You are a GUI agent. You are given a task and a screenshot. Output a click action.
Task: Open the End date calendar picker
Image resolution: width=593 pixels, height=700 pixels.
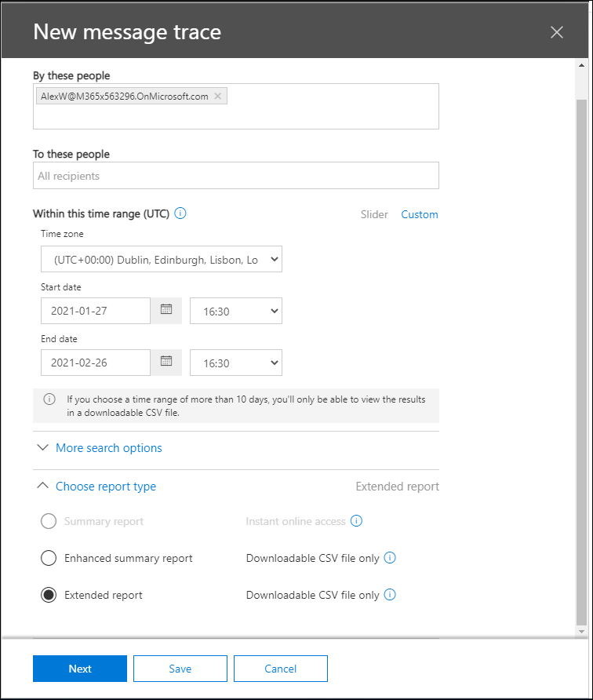point(166,362)
